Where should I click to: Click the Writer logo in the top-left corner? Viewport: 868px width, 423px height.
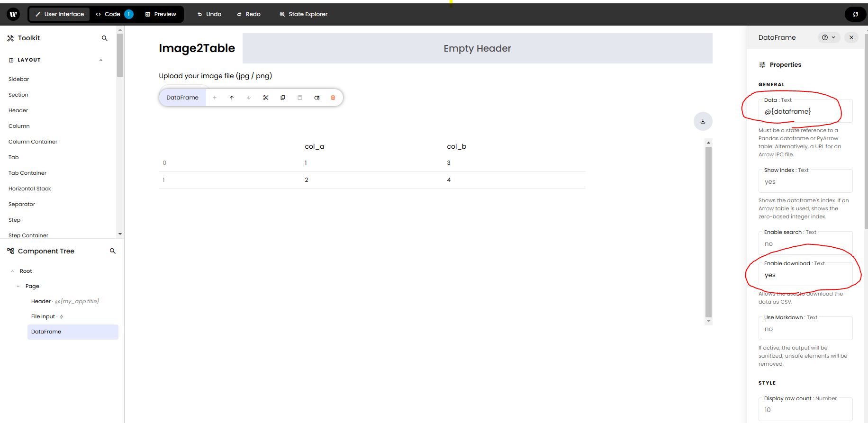pyautogui.click(x=13, y=14)
